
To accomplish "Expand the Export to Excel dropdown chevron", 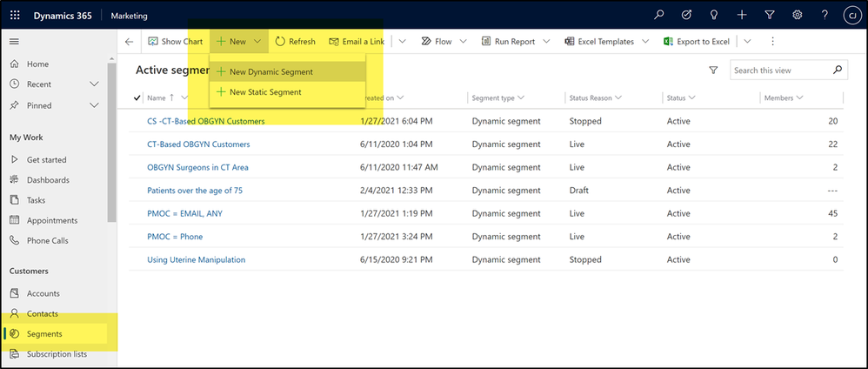I will tap(747, 42).
